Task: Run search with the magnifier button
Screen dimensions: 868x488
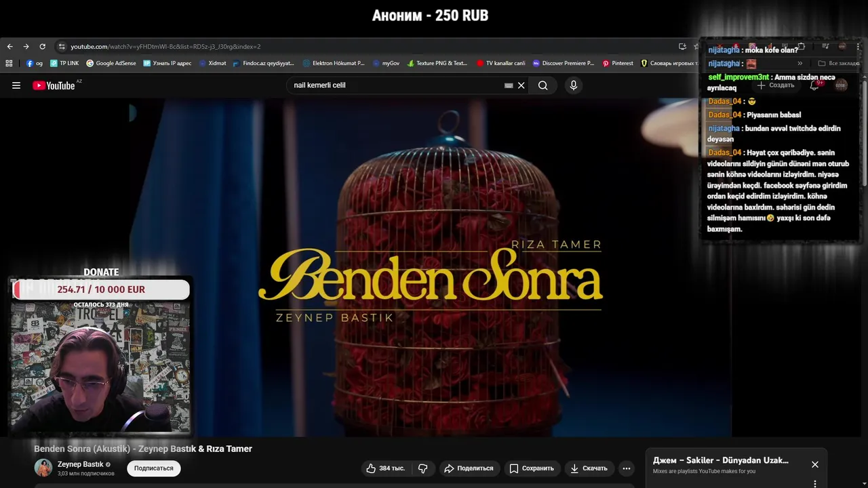Action: (x=543, y=85)
